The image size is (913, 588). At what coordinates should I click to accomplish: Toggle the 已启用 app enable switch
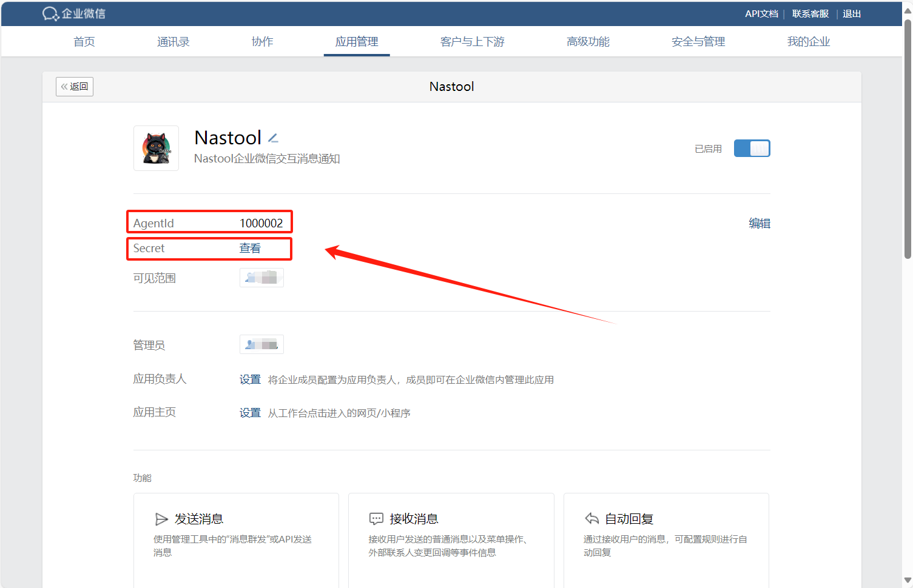[752, 149]
